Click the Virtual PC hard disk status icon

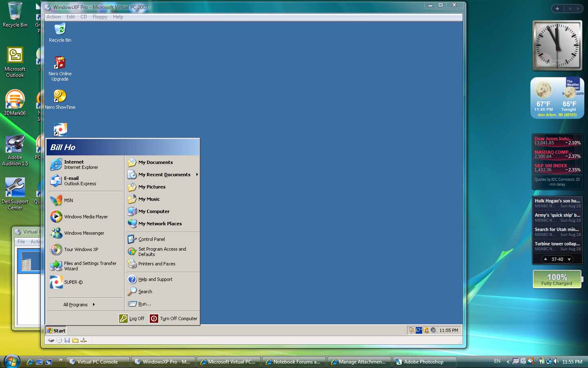coord(51,340)
